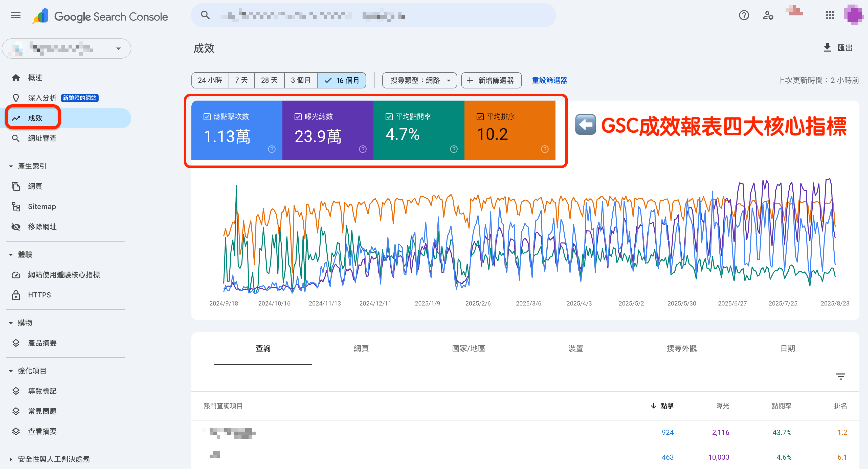The height and width of the screenshot is (469, 868).
Task: Click the URL inspection search field
Action: coord(373,15)
